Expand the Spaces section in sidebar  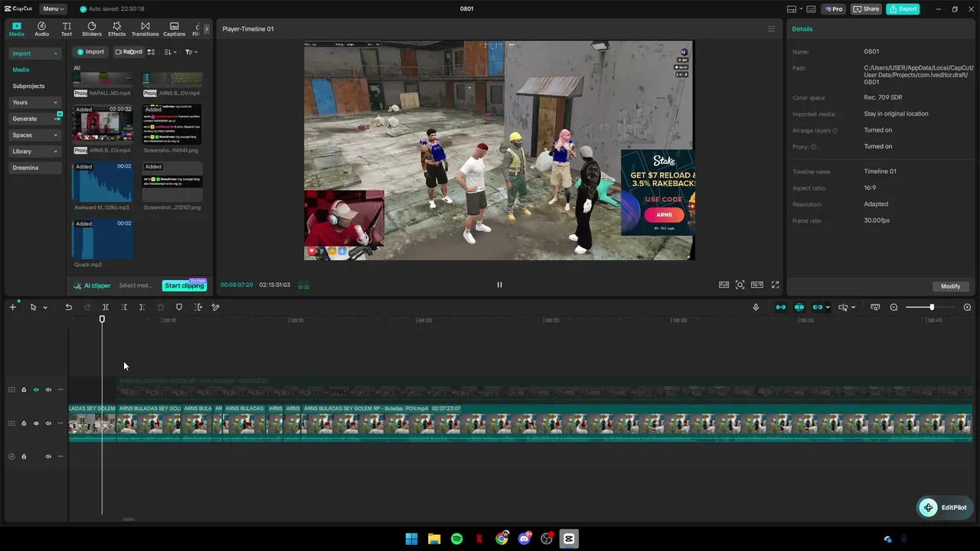coord(55,135)
